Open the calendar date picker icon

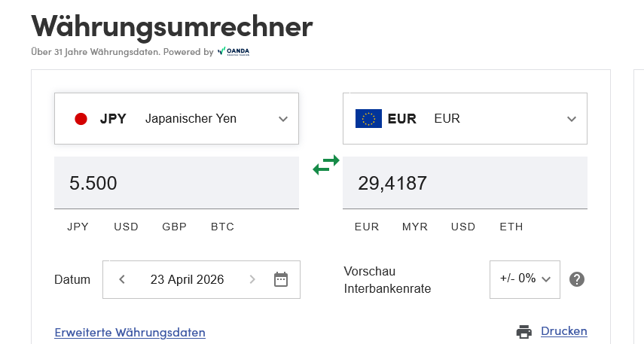pyautogui.click(x=281, y=279)
